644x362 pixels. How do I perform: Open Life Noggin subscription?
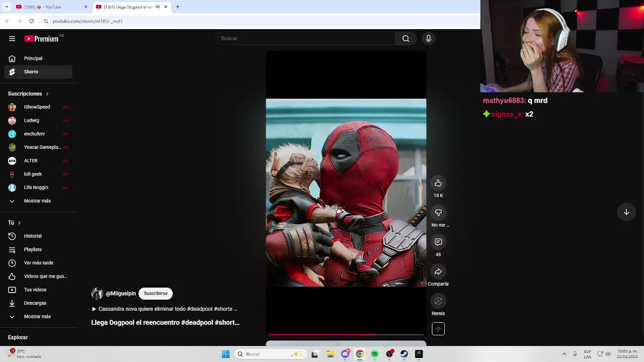click(38, 188)
